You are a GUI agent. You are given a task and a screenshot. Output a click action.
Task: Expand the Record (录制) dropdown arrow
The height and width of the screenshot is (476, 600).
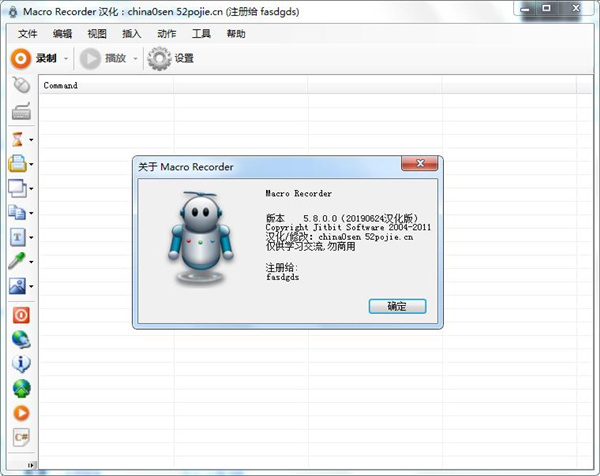click(x=66, y=59)
